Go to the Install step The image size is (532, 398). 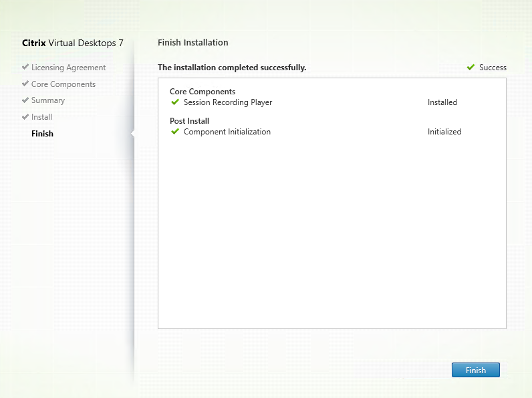41,117
